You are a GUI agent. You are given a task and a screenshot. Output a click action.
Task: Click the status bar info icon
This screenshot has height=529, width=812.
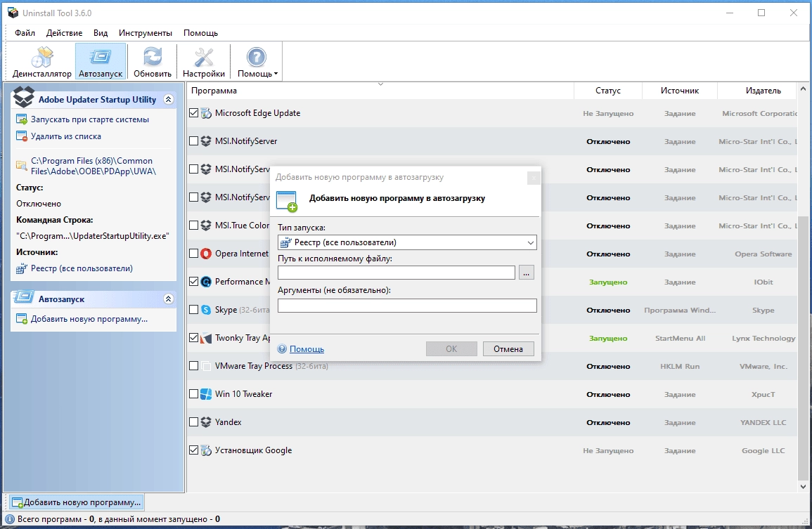coord(10,518)
